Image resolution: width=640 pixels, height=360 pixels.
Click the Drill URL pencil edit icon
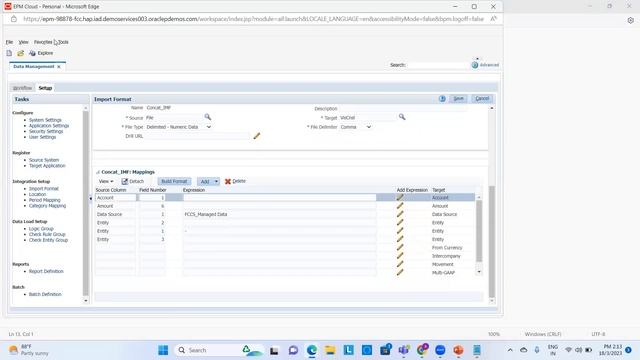coord(257,136)
